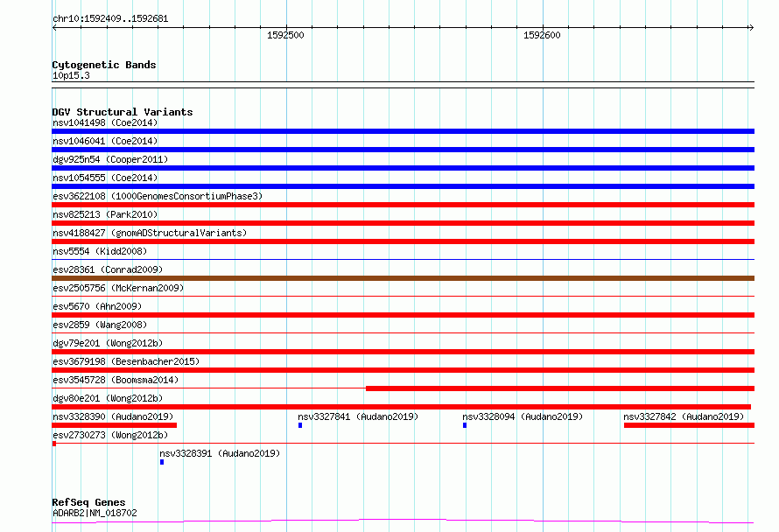Click the nsv3328094 small blue variant marker

(465, 425)
